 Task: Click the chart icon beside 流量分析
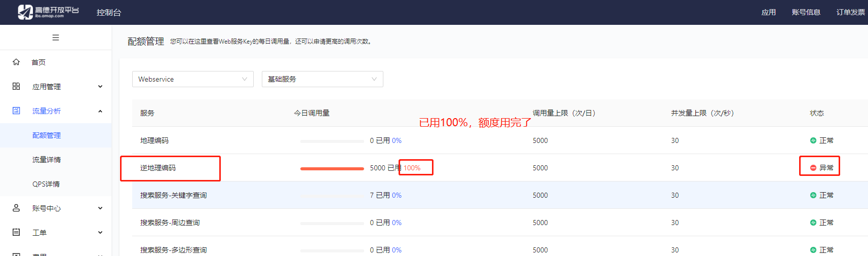click(16, 111)
